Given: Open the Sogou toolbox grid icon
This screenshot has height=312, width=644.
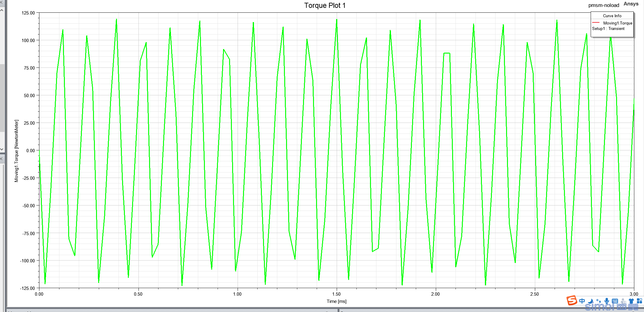Looking at the screenshot, I should click(639, 301).
